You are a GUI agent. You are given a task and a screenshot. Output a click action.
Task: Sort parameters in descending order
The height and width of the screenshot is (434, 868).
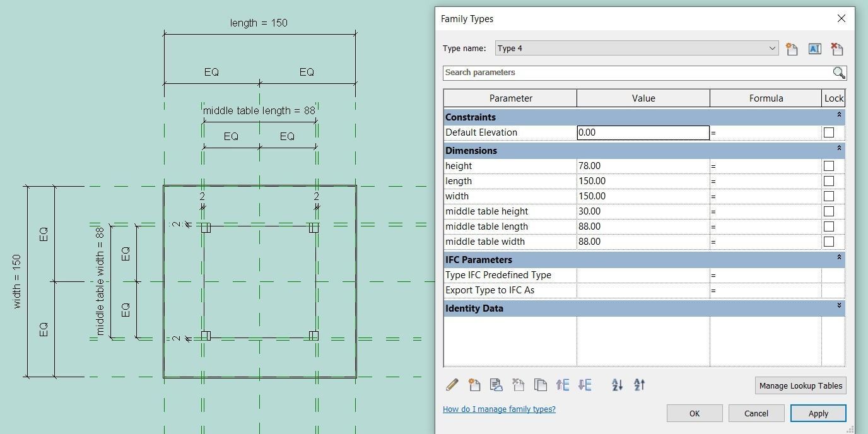(x=640, y=385)
